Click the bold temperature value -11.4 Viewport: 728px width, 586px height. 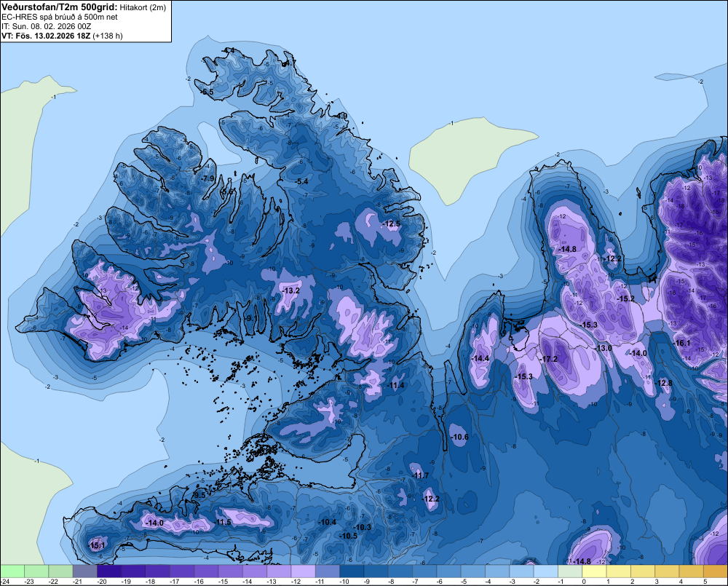396,385
